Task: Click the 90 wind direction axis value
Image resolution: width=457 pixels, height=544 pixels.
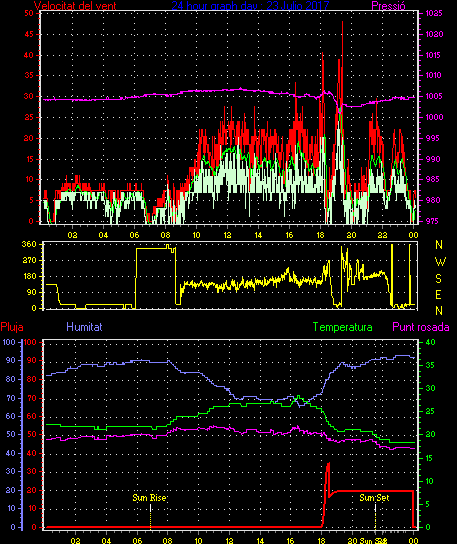Action: [31, 292]
